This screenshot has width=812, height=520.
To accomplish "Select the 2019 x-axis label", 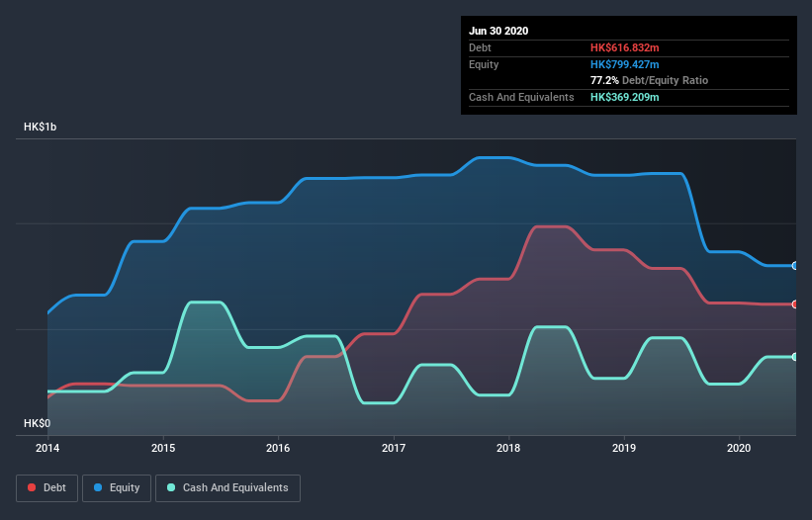I will [x=624, y=448].
